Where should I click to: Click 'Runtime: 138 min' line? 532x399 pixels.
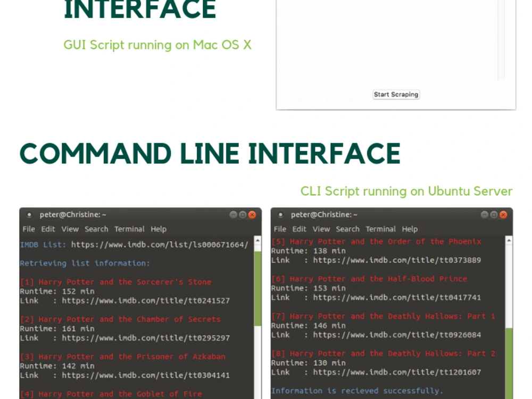[x=309, y=251]
